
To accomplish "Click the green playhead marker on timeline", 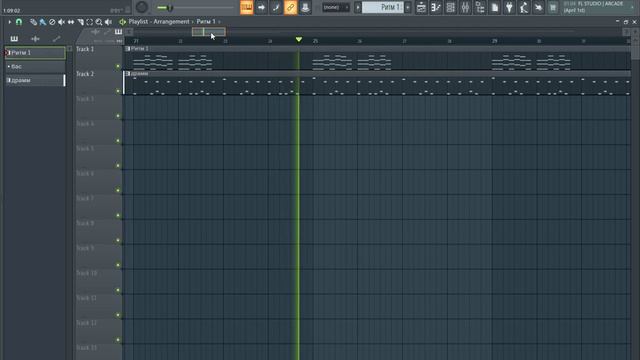I will tap(299, 40).
